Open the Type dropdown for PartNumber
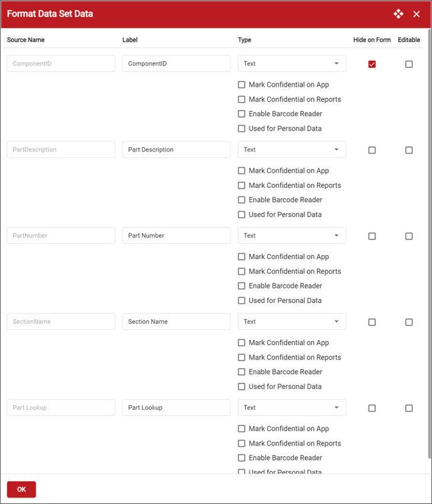The width and height of the screenshot is (432, 504). pos(292,235)
